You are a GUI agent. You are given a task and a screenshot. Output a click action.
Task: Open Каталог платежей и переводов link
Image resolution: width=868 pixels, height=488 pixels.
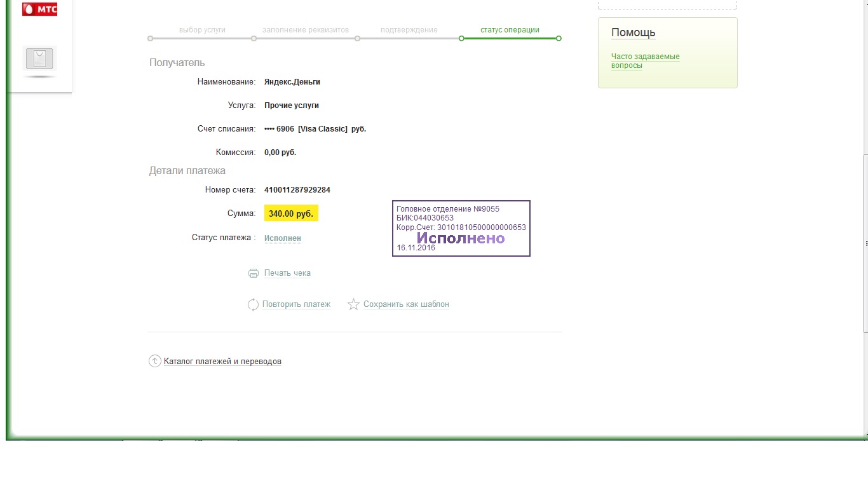pyautogui.click(x=222, y=362)
